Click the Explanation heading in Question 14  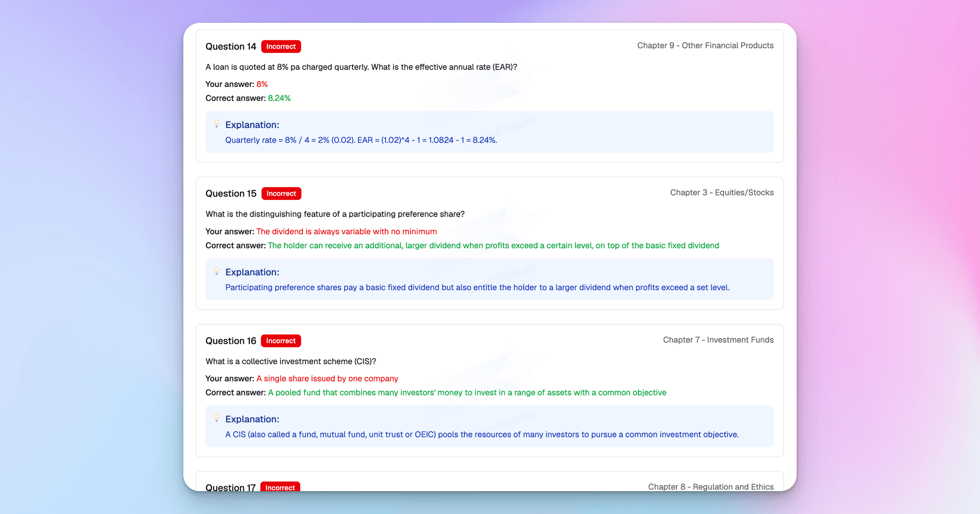[x=252, y=125]
